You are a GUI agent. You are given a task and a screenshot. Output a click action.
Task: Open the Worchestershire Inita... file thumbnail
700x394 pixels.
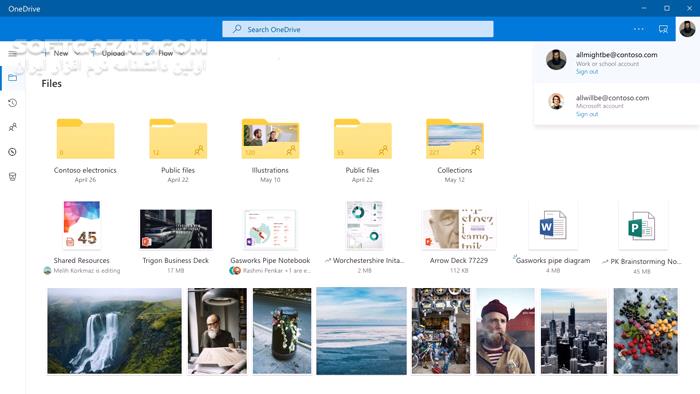pos(364,225)
